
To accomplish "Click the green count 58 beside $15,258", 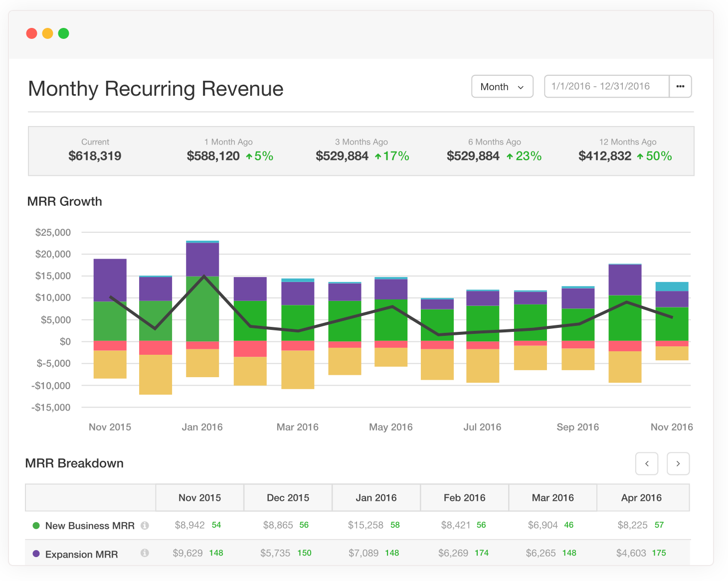I will 395,525.
